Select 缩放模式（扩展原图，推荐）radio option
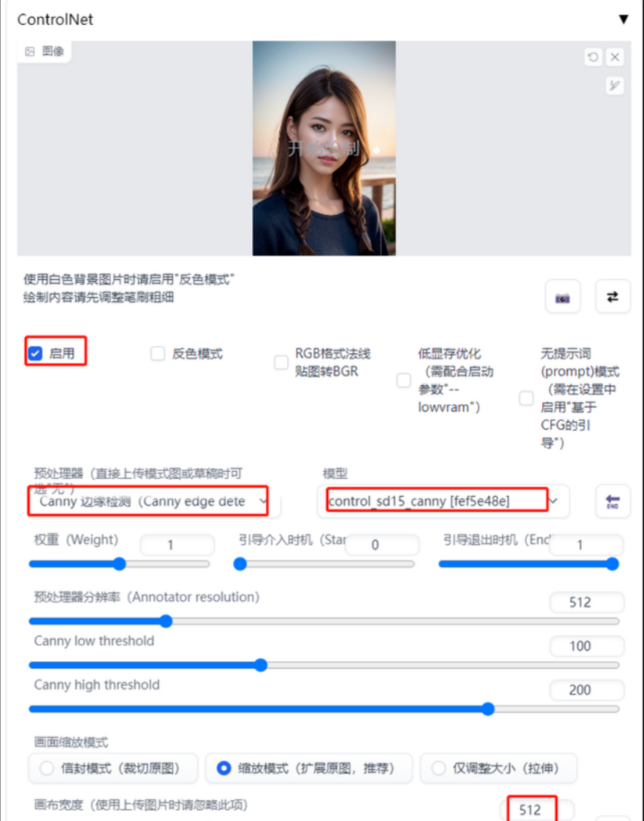 [x=308, y=768]
